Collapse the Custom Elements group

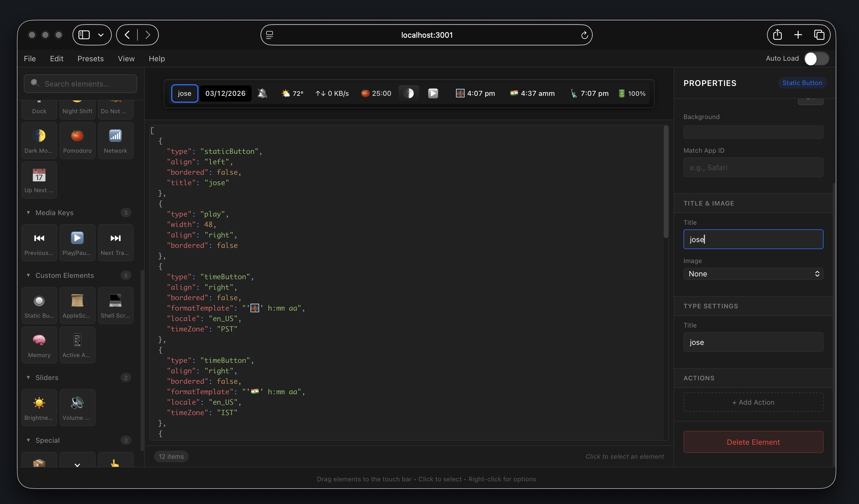point(28,275)
